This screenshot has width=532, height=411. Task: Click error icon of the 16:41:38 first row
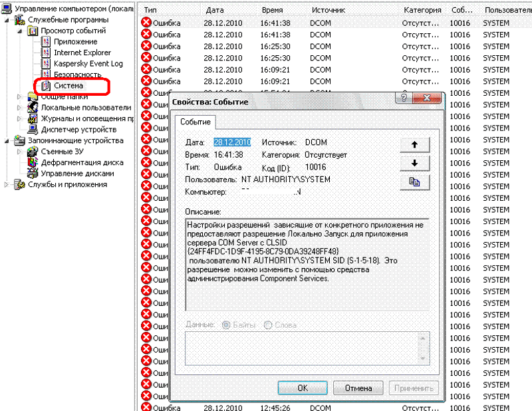pos(146,23)
